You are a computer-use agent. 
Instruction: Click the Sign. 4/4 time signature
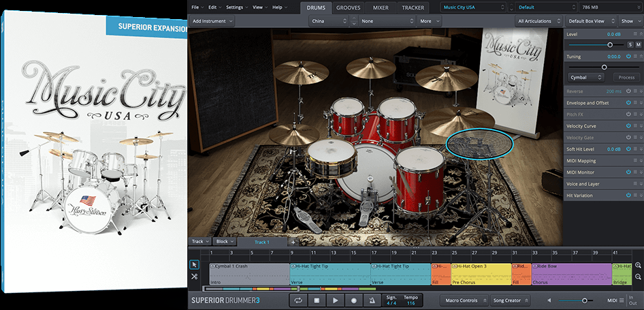(392, 300)
